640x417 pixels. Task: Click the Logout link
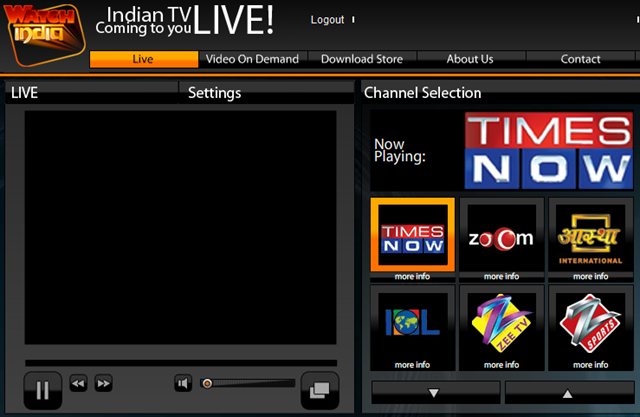[327, 20]
